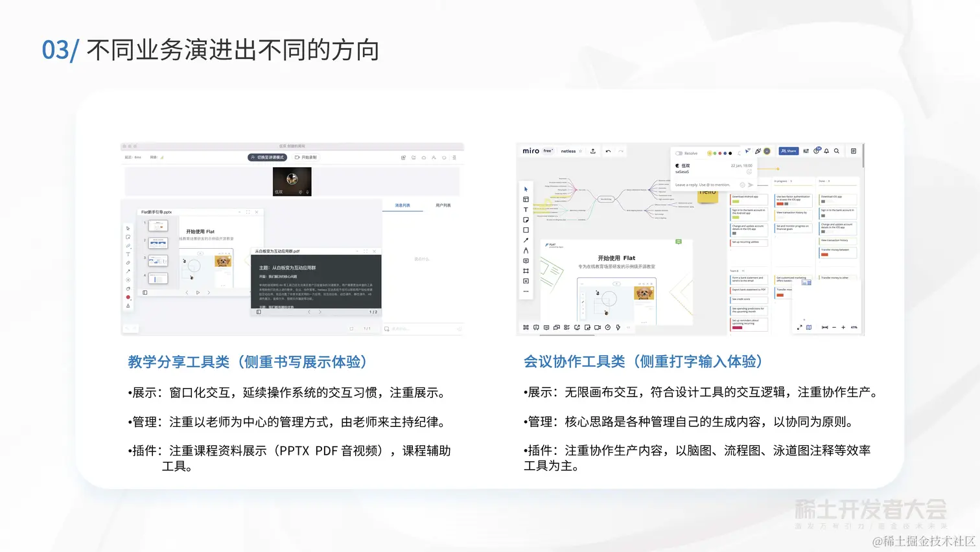Viewport: 980px width, 552px height.
Task: Click the 切换至讲课模式 button in Flat
Action: [268, 157]
